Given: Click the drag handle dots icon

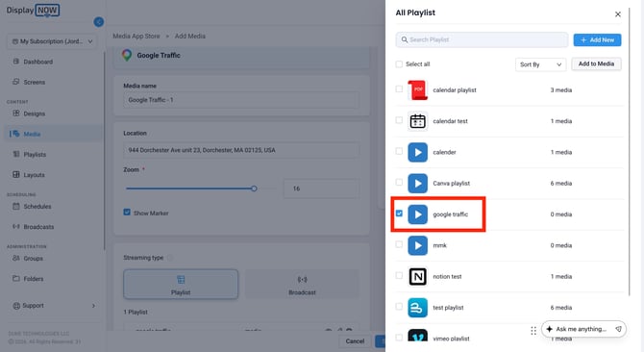Looking at the screenshot, I should click(x=533, y=331).
